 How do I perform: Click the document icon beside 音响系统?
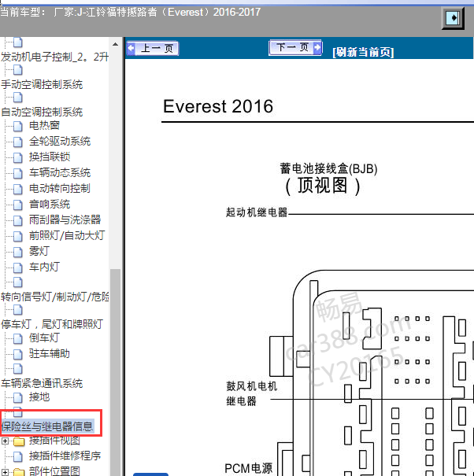tap(18, 205)
